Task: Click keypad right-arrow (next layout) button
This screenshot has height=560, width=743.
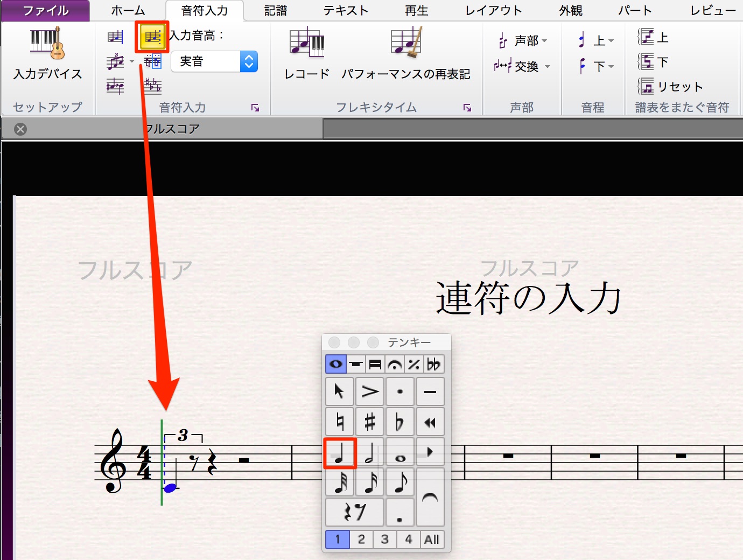Action: (430, 452)
